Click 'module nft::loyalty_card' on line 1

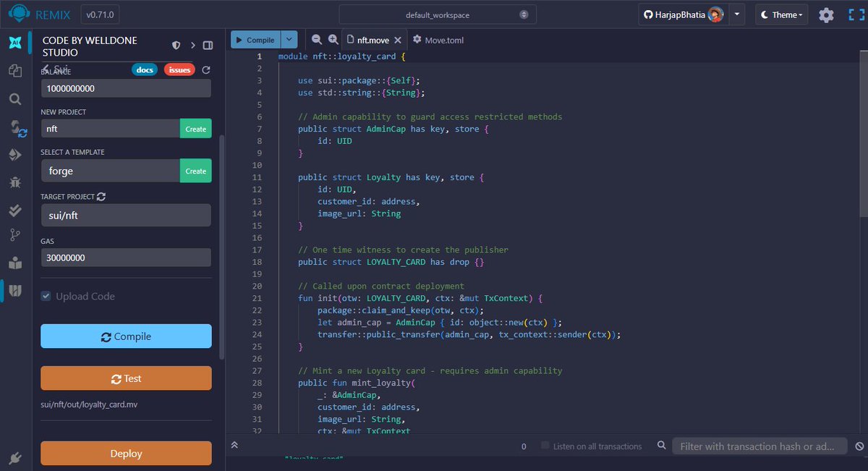coord(338,56)
